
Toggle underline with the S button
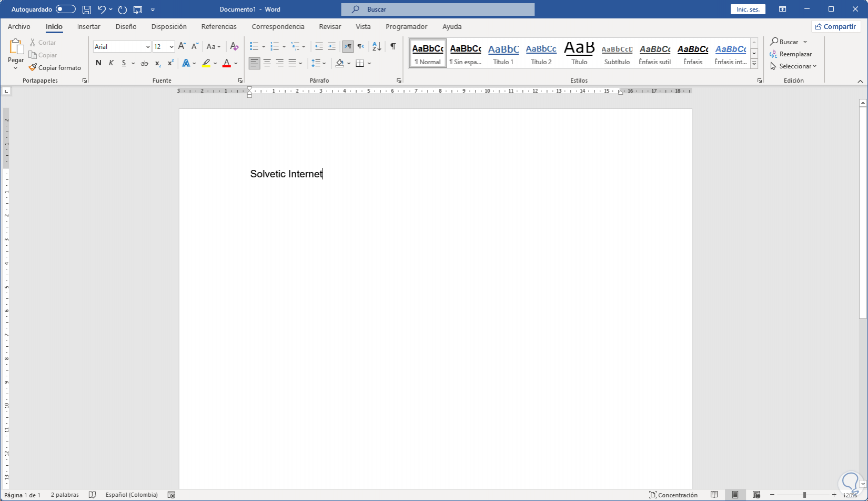pyautogui.click(x=124, y=63)
